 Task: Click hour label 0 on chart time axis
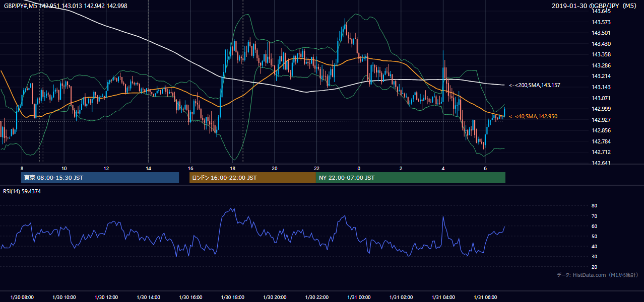tap(359, 168)
